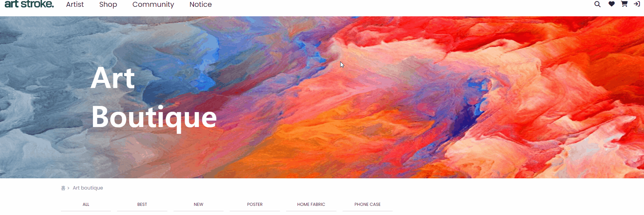
Task: Open the search magnifier icon
Action: click(x=597, y=4)
